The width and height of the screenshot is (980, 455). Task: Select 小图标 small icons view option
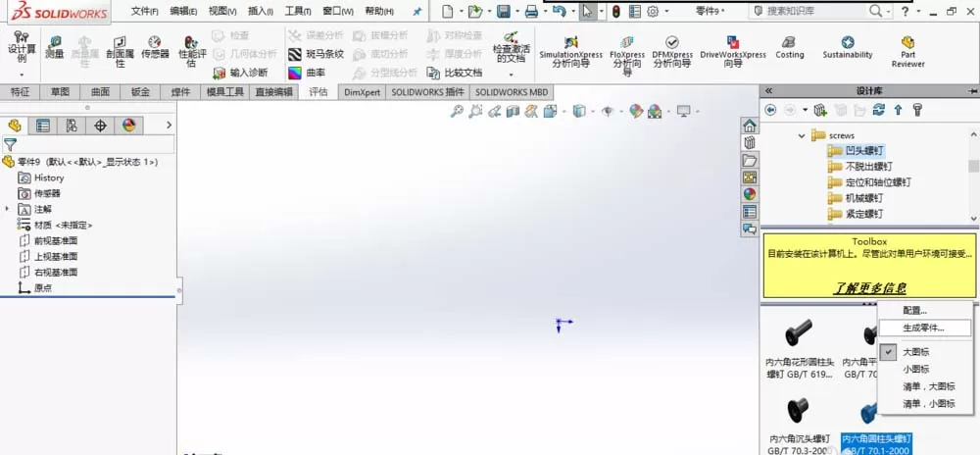pos(915,370)
